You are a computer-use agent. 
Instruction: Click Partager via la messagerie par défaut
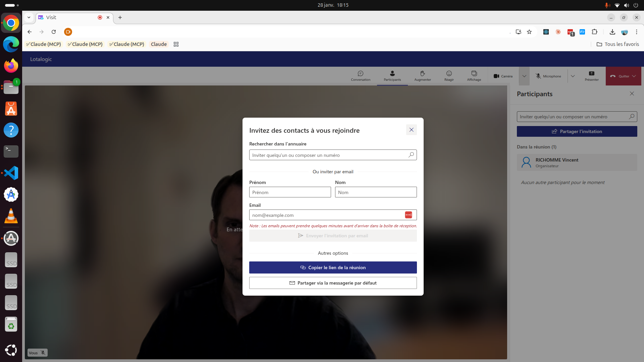pyautogui.click(x=333, y=283)
